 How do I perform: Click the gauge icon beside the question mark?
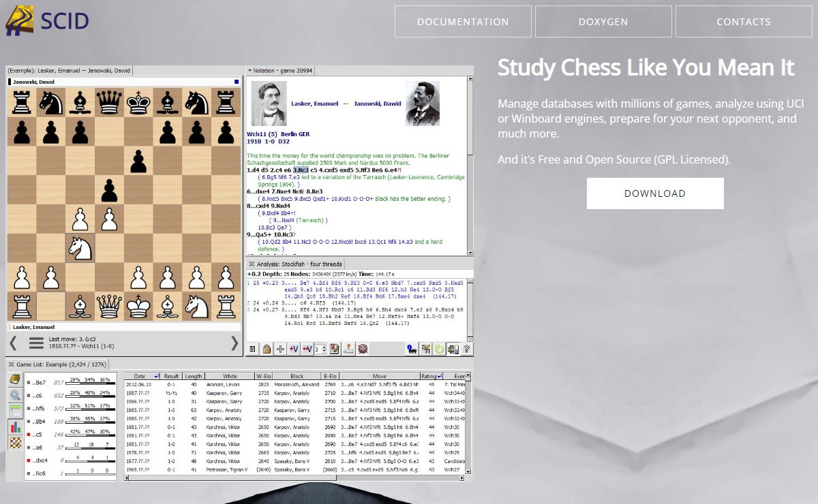453,349
